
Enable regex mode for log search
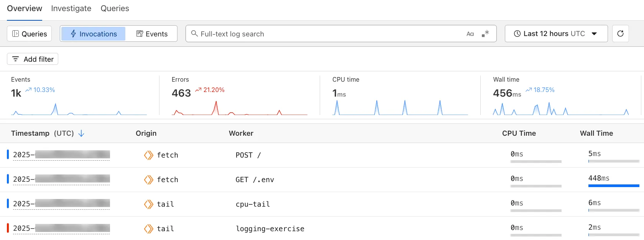coord(485,34)
